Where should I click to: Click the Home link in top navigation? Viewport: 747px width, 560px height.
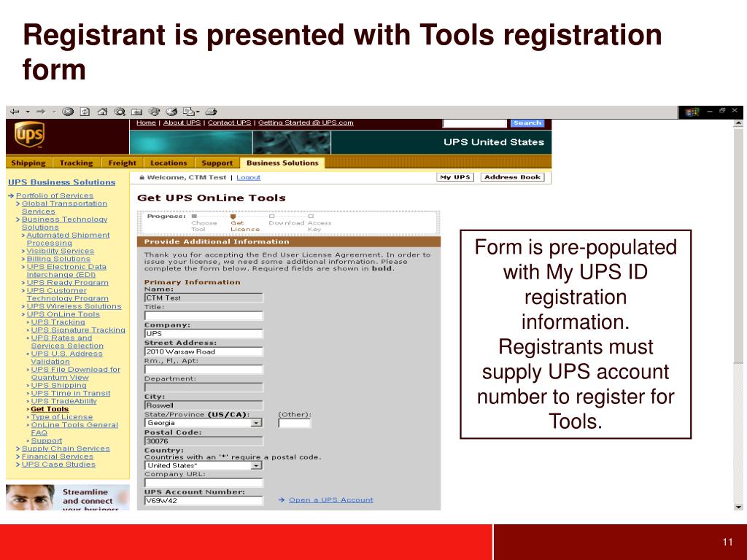pos(146,122)
